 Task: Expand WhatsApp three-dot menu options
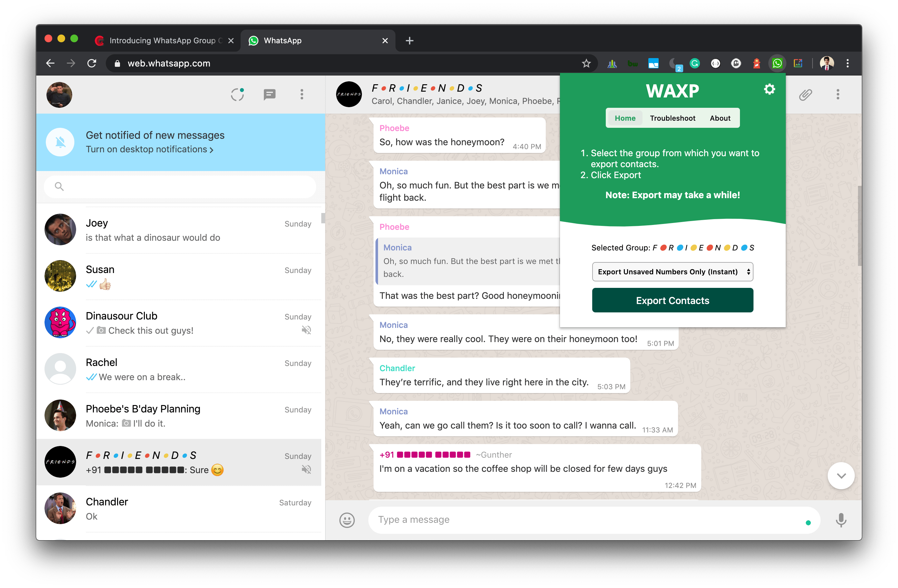coord(302,95)
